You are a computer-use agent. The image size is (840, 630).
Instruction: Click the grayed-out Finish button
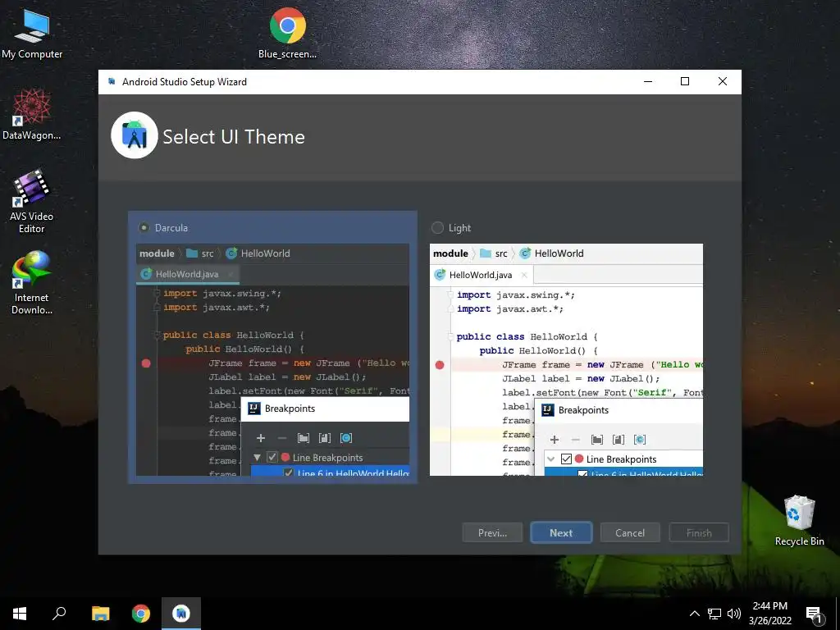(x=699, y=532)
